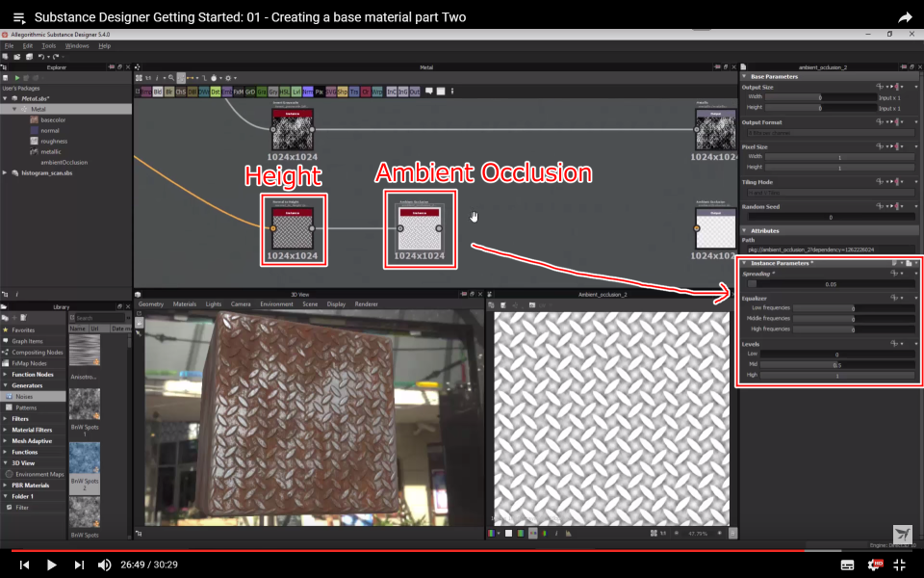Toggle histogram icon in 2D view toolbar
Image resolution: width=924 pixels, height=578 pixels.
[569, 533]
